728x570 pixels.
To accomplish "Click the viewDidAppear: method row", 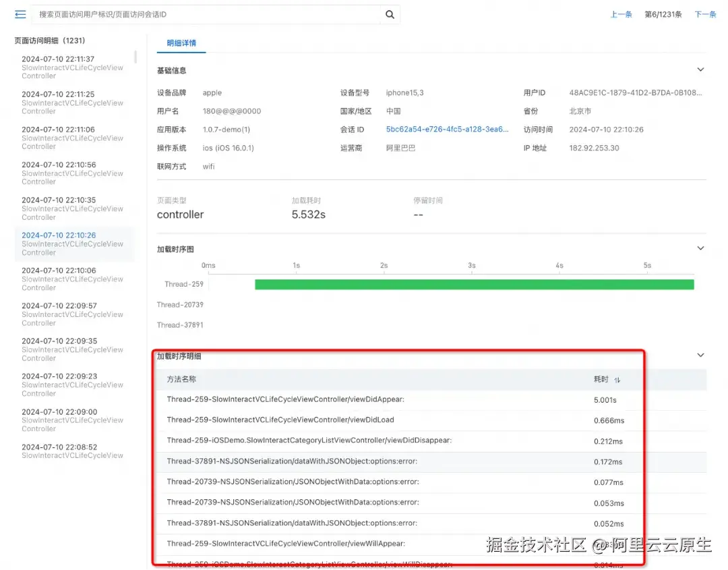I will [431, 400].
